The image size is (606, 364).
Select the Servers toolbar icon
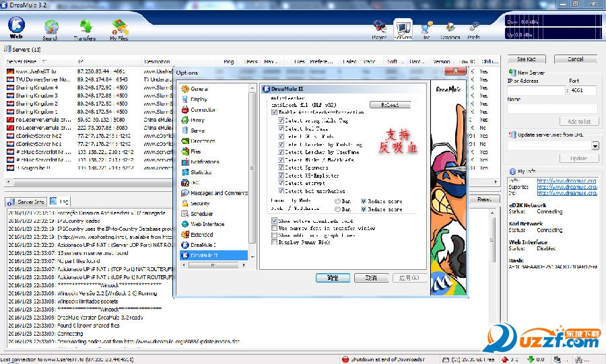pyautogui.click(x=403, y=30)
